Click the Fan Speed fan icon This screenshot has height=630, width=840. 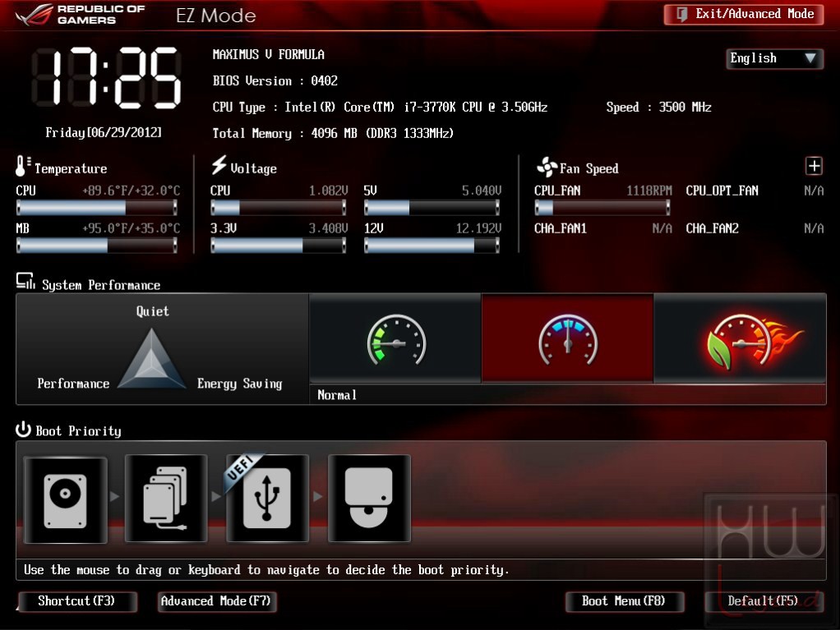pos(547,167)
